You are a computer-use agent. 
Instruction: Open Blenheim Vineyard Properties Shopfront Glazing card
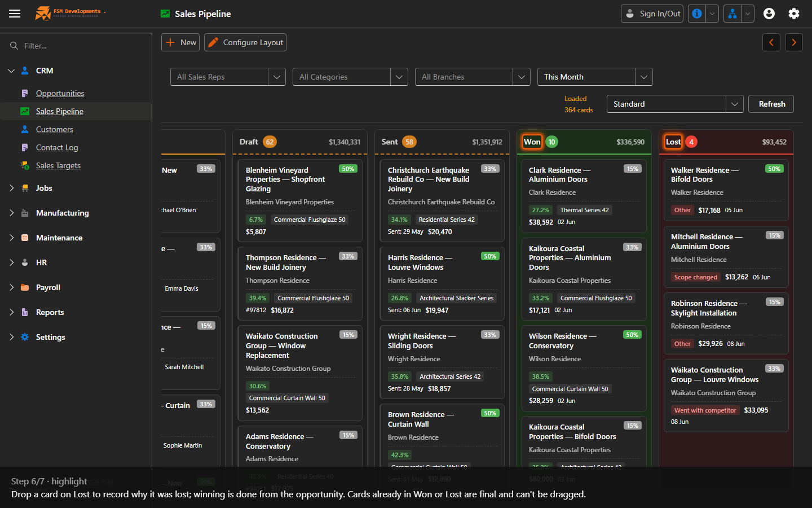300,200
